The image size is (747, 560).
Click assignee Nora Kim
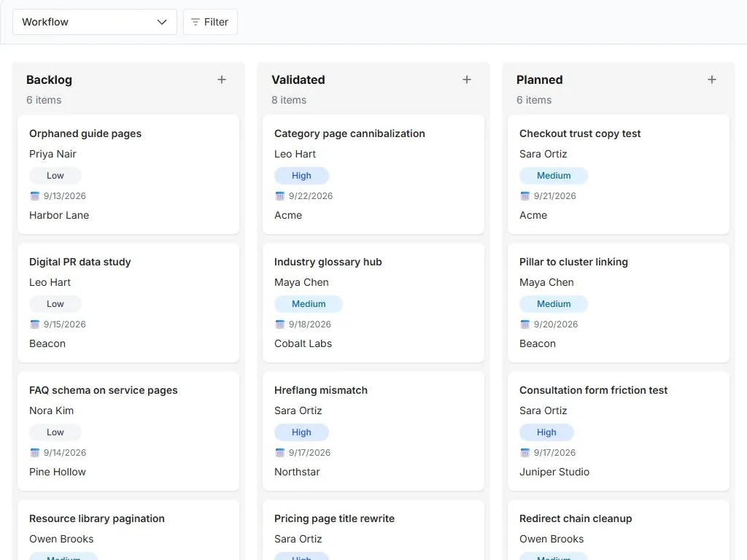click(x=52, y=411)
